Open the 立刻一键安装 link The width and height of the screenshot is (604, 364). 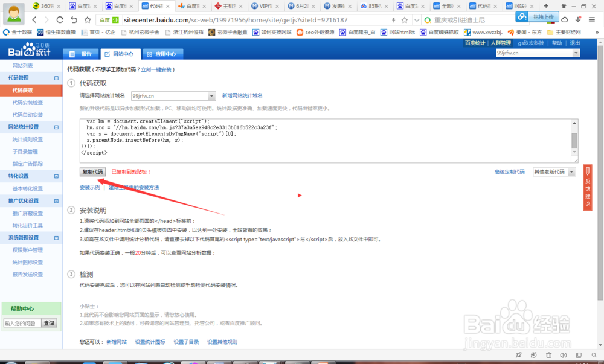pyautogui.click(x=156, y=69)
